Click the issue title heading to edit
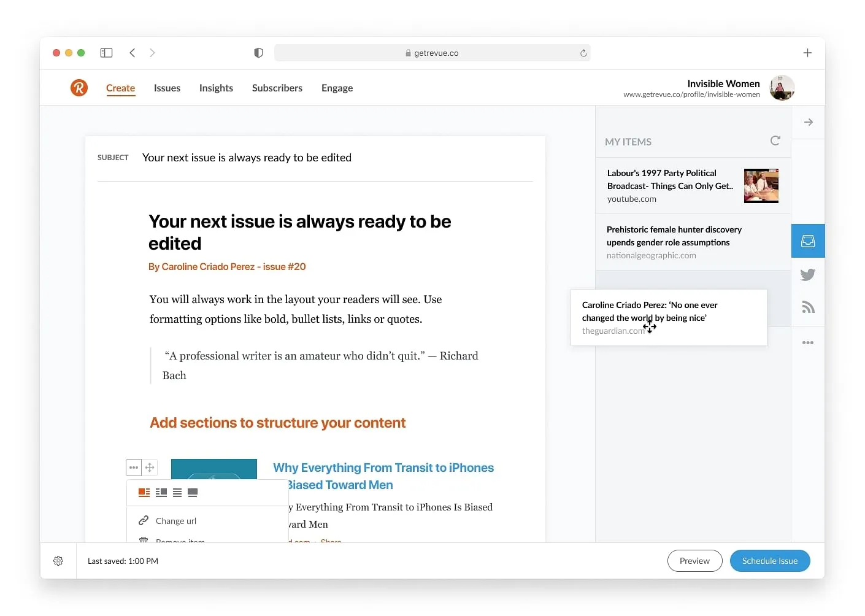This screenshot has width=865, height=616. (299, 233)
